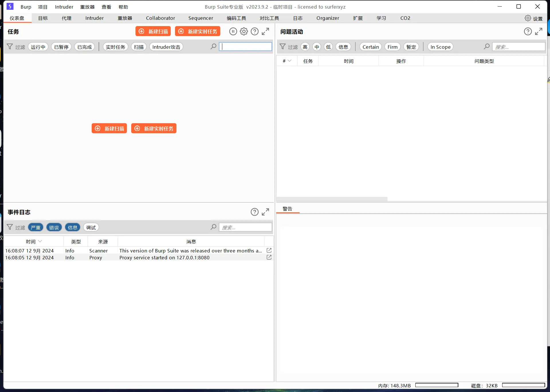Click top 新建扫描 button
550x392 pixels.
click(153, 31)
